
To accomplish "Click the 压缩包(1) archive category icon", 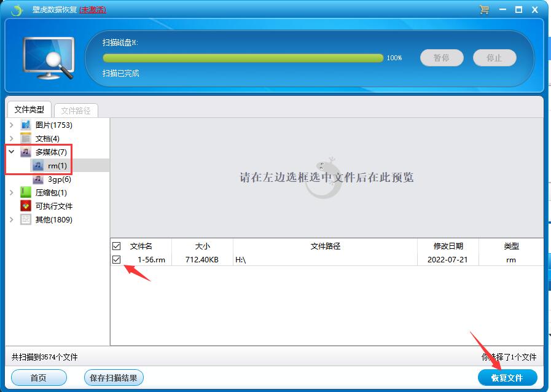I will (26, 193).
